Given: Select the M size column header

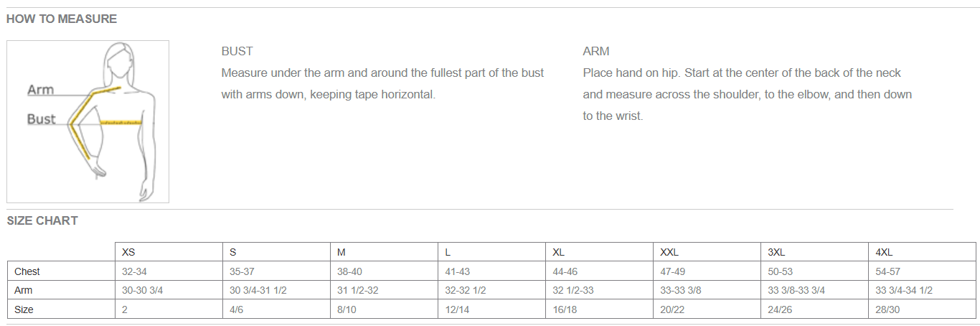Looking at the screenshot, I should click(341, 252).
